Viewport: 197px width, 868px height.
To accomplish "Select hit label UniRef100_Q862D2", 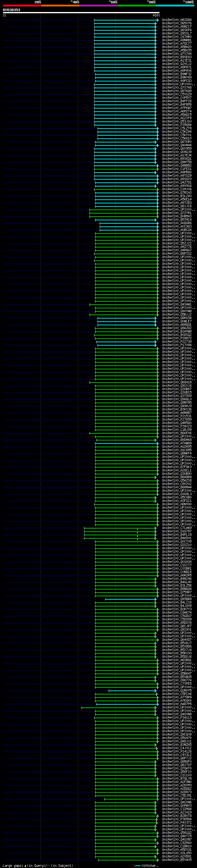I will [177, 328].
